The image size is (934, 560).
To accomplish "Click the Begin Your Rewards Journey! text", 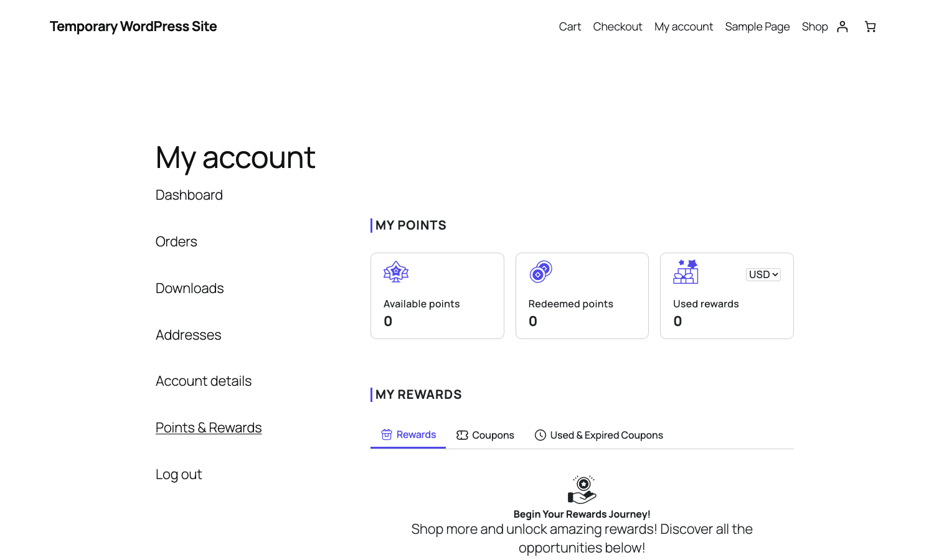I will 582,514.
